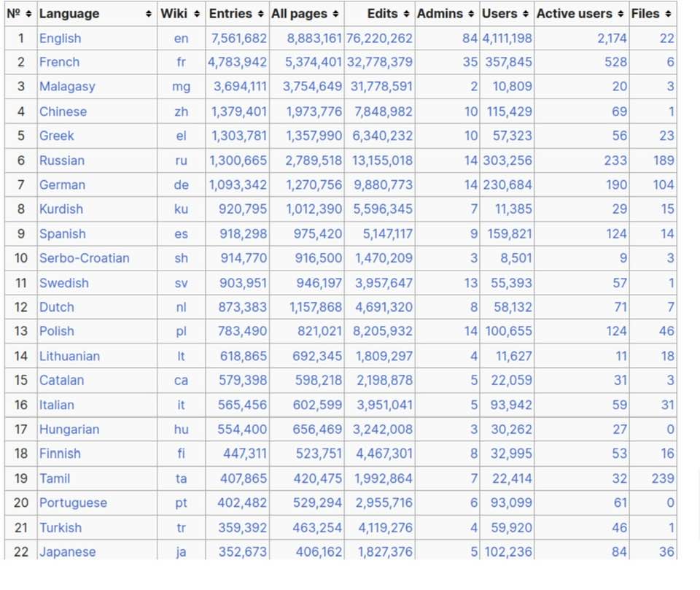Click the All pages sort arrows
The image size is (700, 590).
coord(335,14)
